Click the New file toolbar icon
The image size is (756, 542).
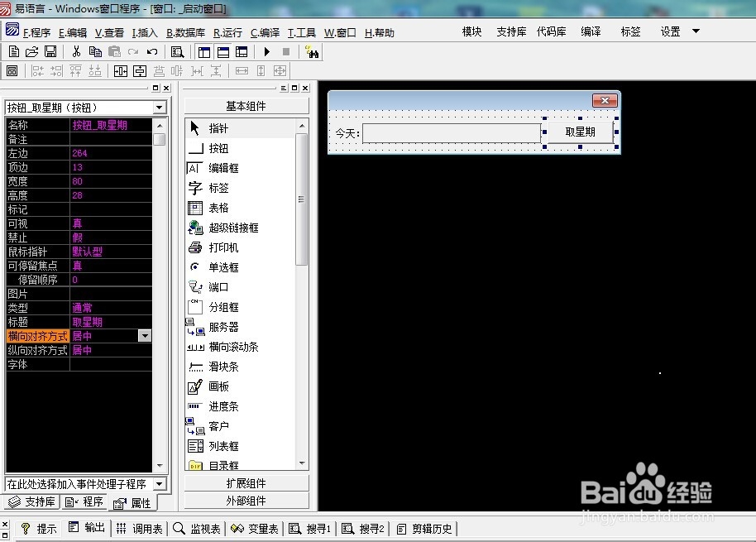click(14, 51)
